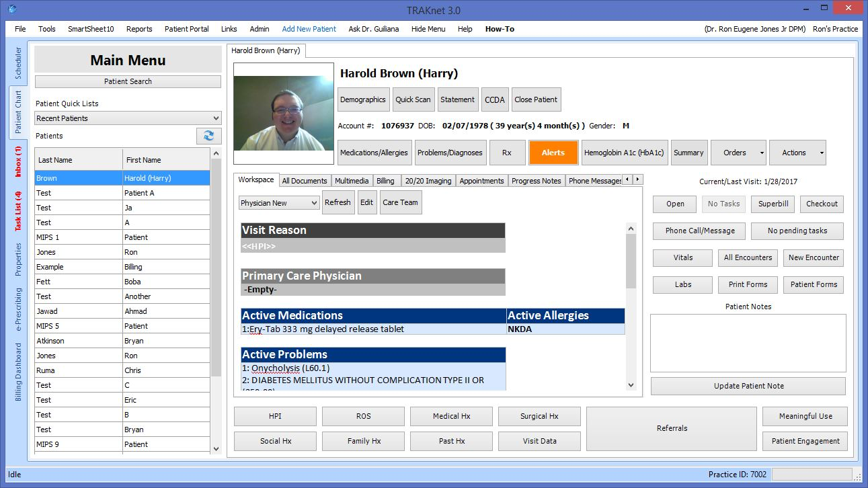This screenshot has width=868, height=488.
Task: Open the Ask Dr. Guiliana menu
Action: 374,29
